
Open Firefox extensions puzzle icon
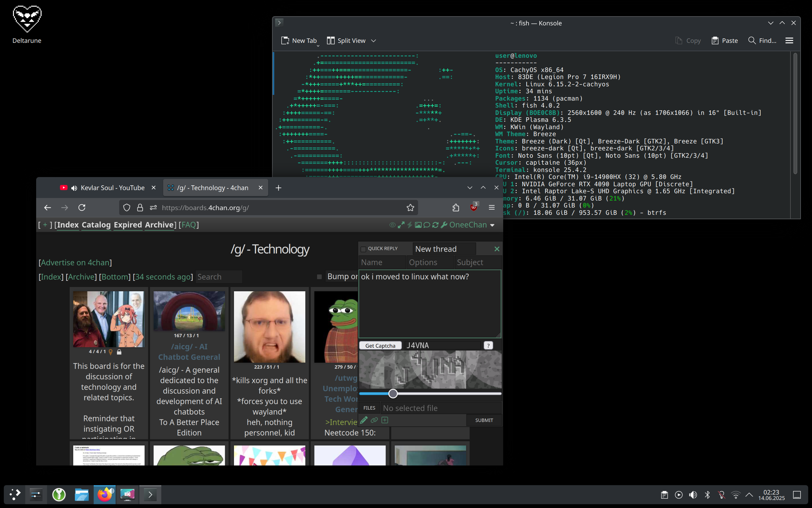point(456,208)
